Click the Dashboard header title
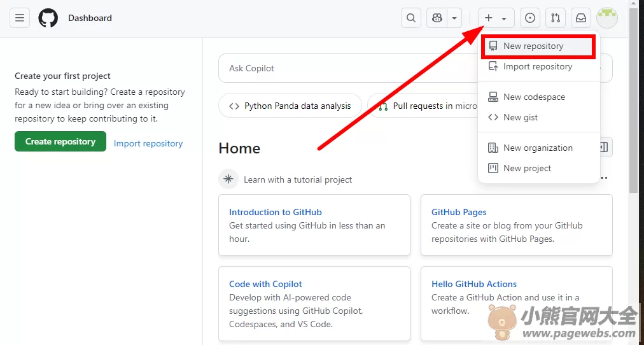This screenshot has width=644, height=345. point(90,18)
